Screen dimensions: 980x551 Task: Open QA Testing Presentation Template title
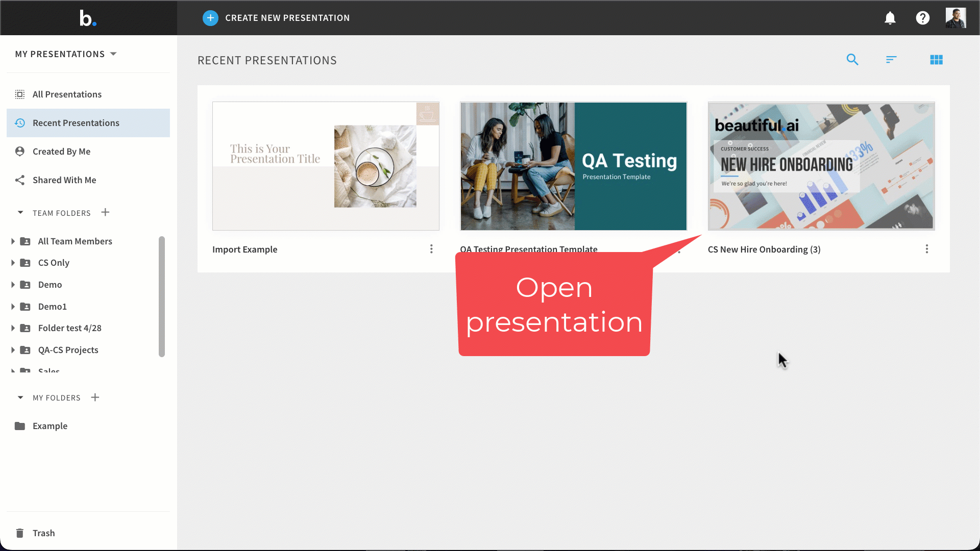pyautogui.click(x=529, y=249)
